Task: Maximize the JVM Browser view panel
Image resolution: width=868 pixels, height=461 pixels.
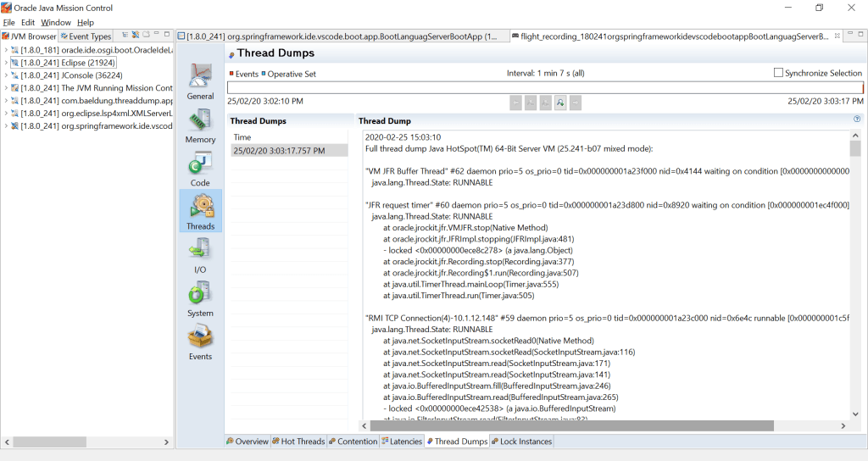Action: [x=167, y=34]
